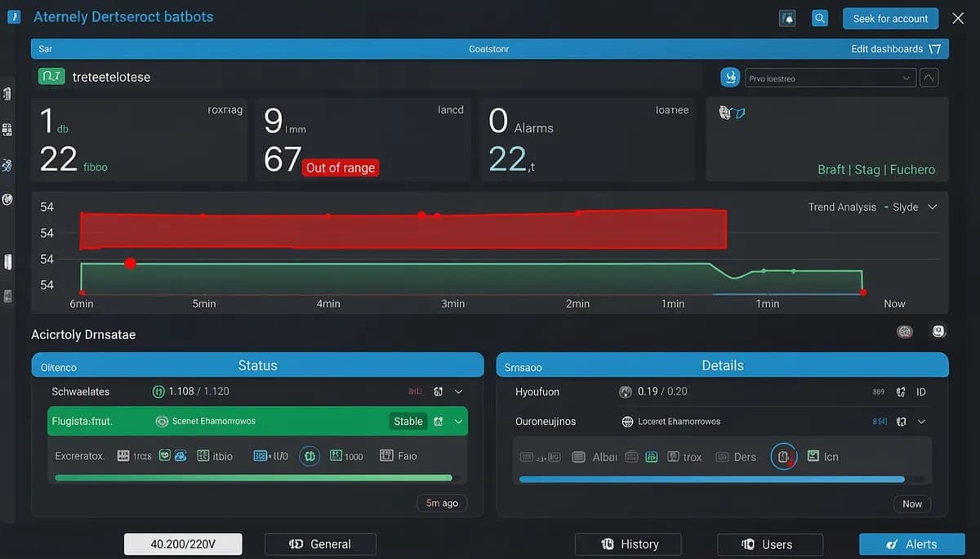Open the Prvo loestreo dropdown
The image size is (980, 559).
(x=830, y=77)
